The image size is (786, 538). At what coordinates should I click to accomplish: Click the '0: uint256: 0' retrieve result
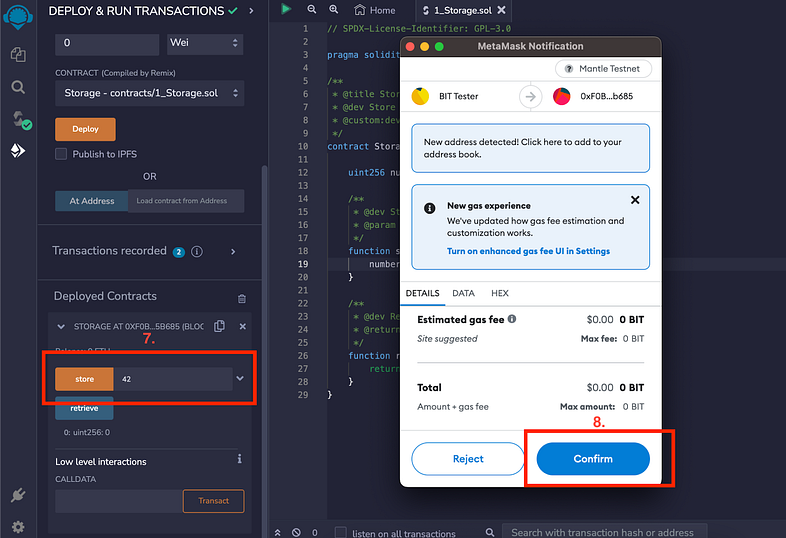(x=87, y=432)
